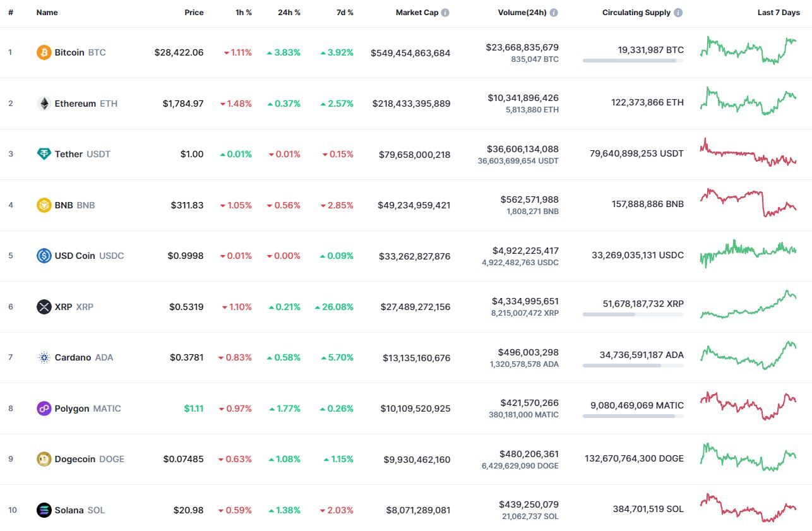Click the yellow BNB logo icon
Viewport: 812px width, 531px height.
pos(44,205)
